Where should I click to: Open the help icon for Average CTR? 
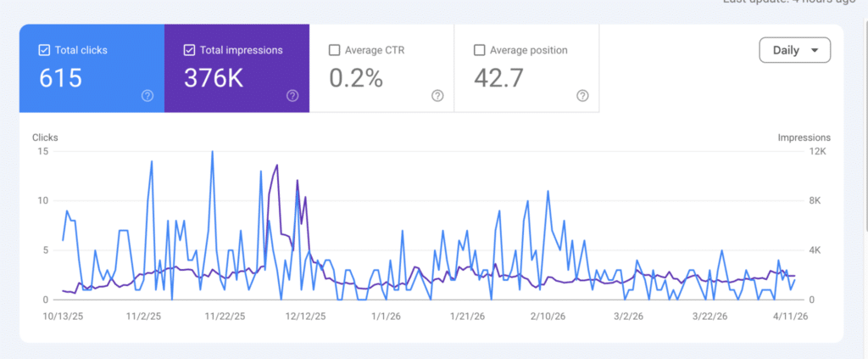(437, 96)
